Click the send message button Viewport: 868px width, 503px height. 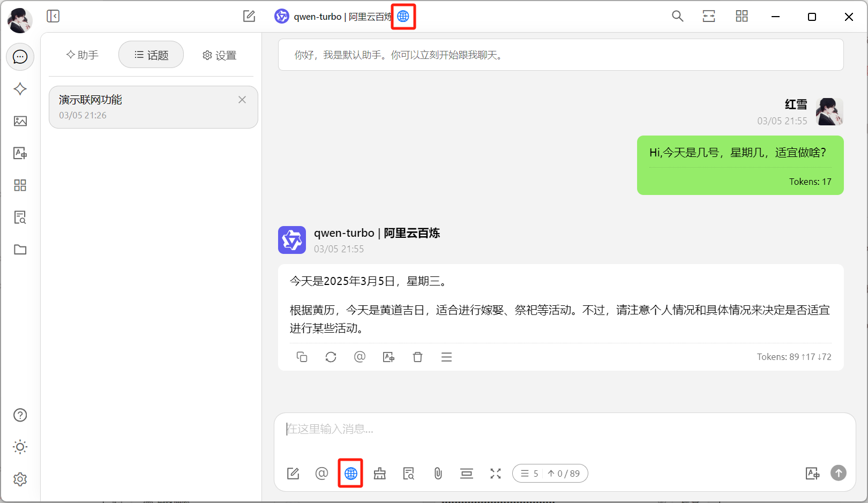point(839,473)
